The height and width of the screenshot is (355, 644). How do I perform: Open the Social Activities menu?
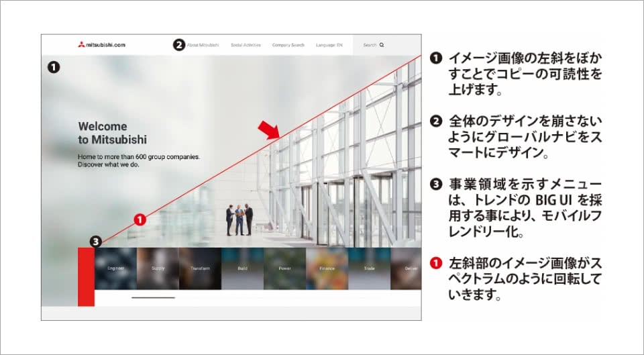244,45
